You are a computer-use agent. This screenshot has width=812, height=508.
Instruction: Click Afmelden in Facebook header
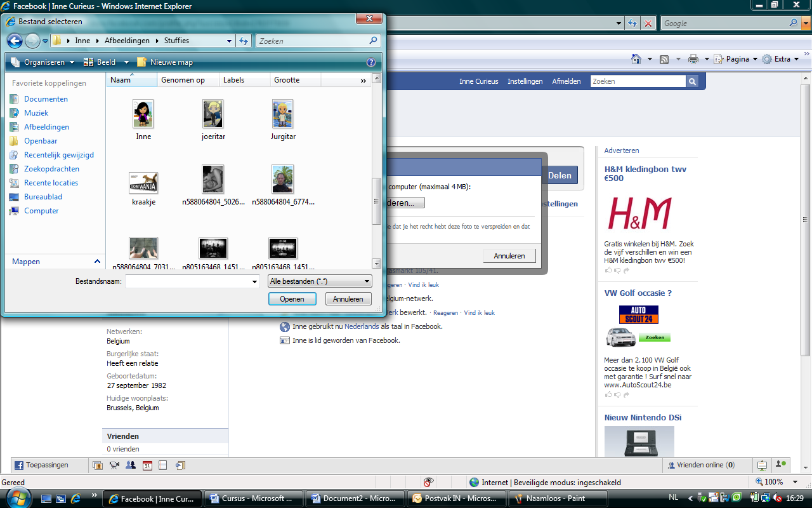566,81
